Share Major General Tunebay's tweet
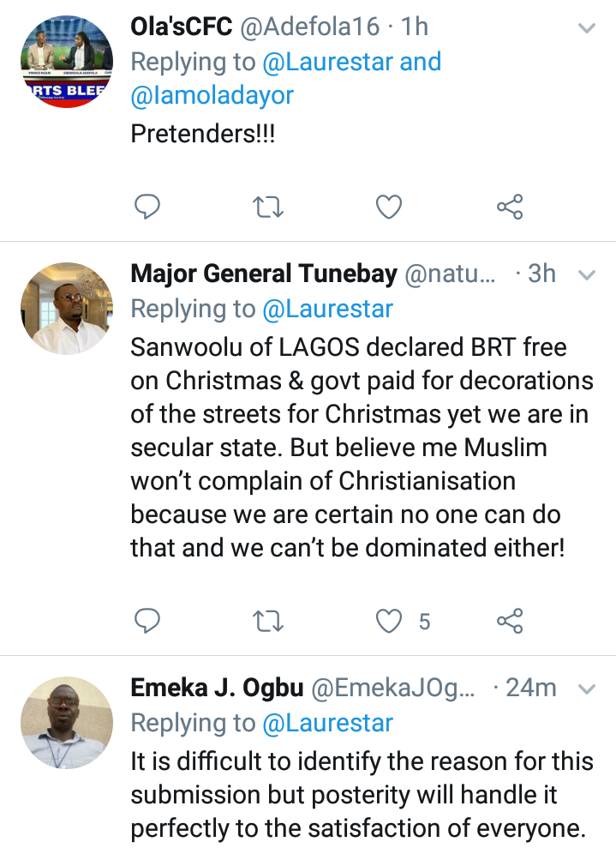The image size is (616, 860). 510,621
